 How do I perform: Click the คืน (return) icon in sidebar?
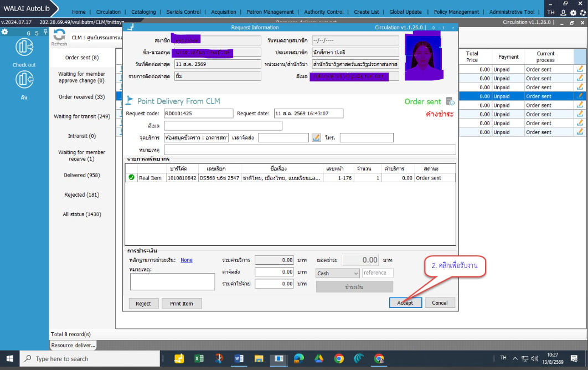24,80
